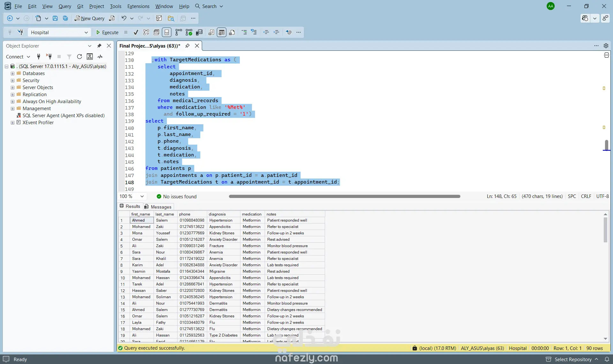Screen dimensions: 613x364
Task: Click the editor horizontal scrollbar thumb
Action: tap(344, 196)
